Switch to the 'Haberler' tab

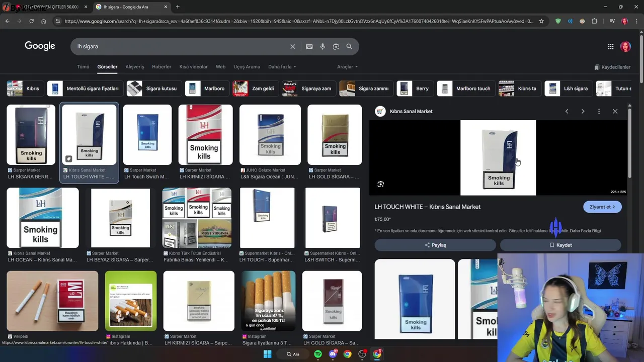(x=162, y=66)
